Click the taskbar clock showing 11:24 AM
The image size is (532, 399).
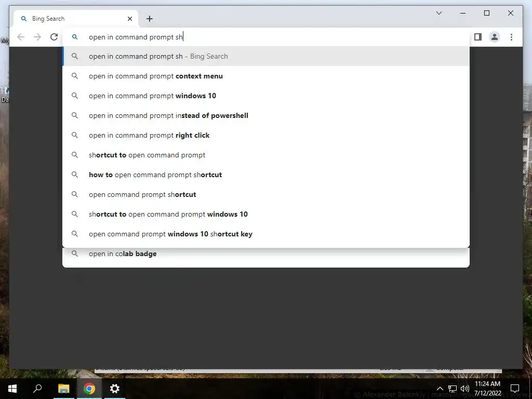[x=487, y=389]
